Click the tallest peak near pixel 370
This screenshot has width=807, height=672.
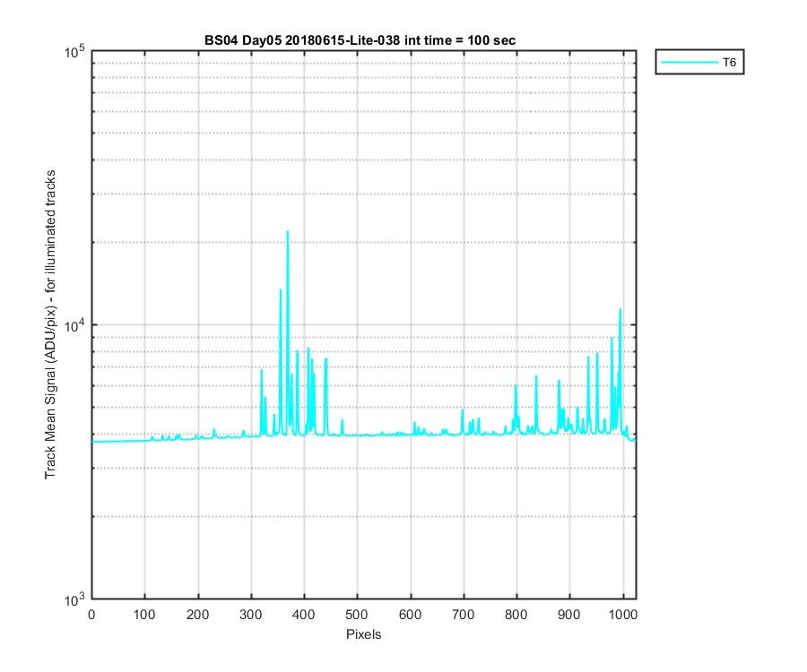(x=288, y=234)
